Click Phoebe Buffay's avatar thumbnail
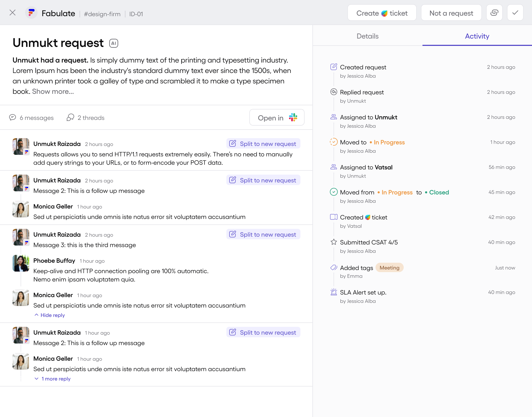 21,263
